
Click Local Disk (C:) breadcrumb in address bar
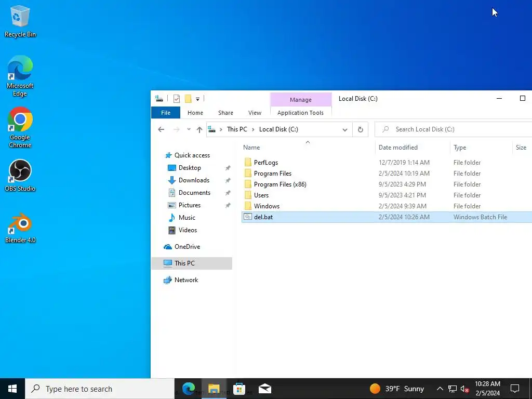click(x=278, y=129)
